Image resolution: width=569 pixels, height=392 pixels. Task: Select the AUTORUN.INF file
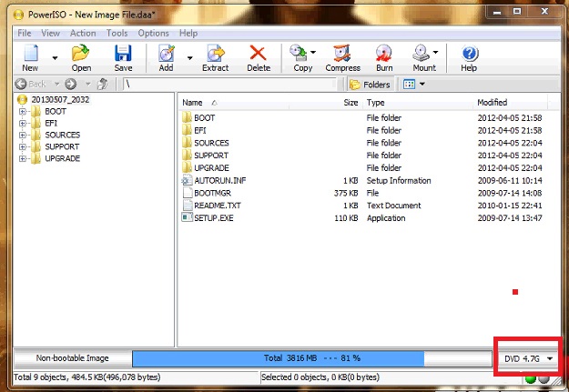coord(220,181)
